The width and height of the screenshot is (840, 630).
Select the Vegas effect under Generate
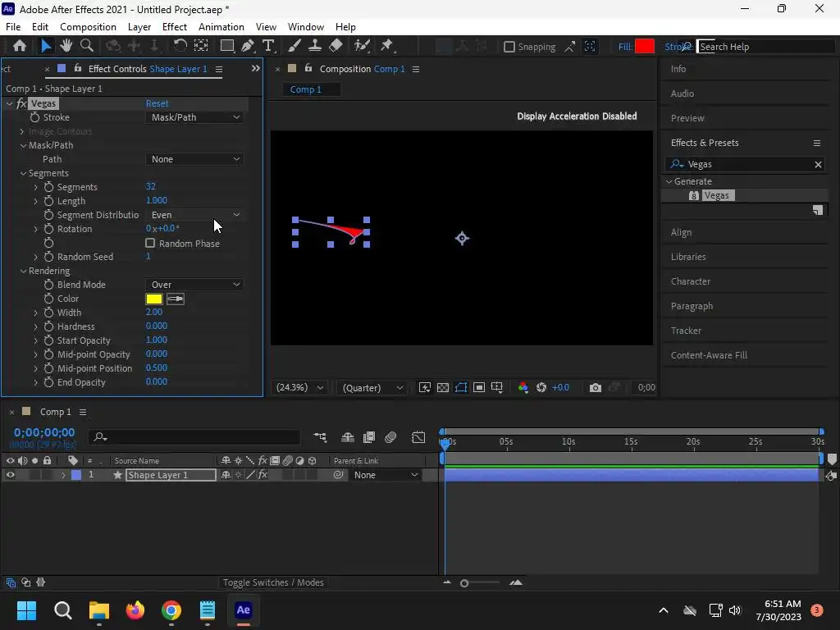point(716,195)
